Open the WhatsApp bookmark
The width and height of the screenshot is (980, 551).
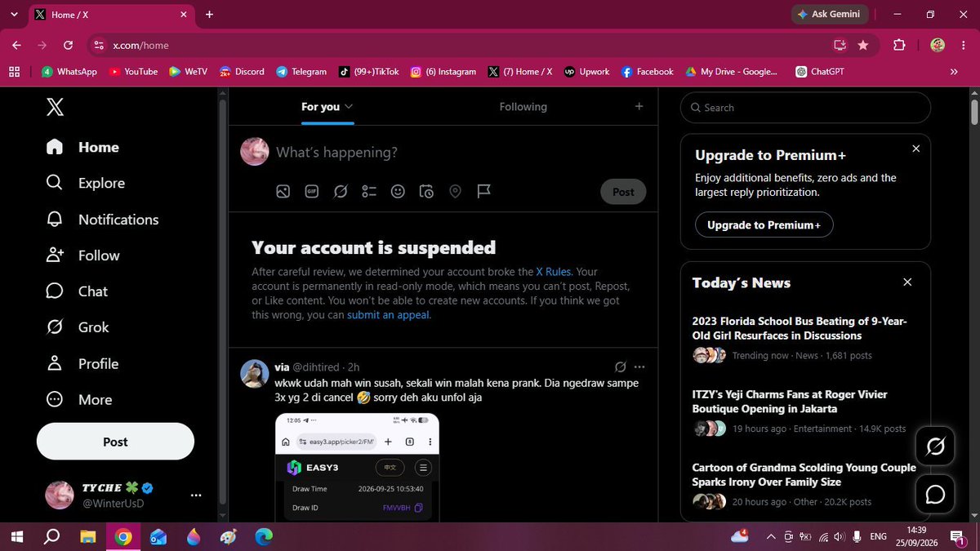(69, 72)
